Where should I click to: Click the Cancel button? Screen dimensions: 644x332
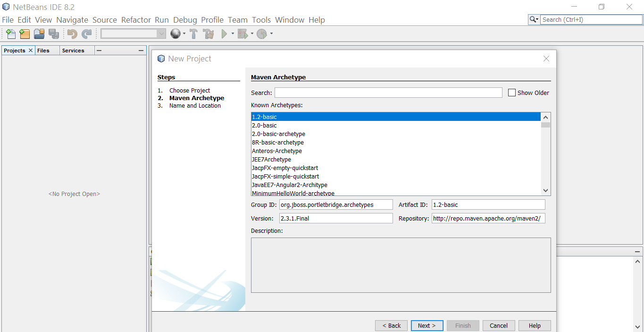[x=499, y=325]
